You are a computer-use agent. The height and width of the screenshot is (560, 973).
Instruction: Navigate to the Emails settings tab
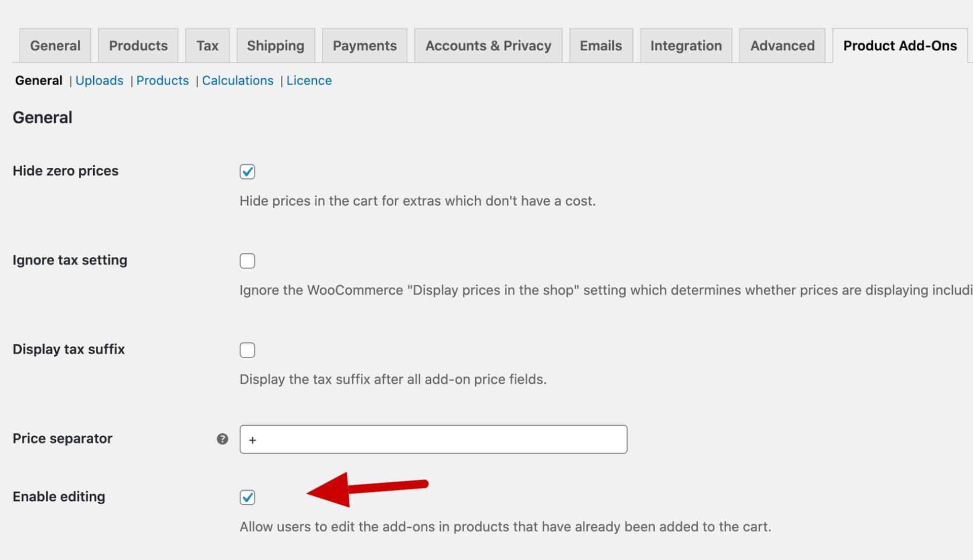601,46
